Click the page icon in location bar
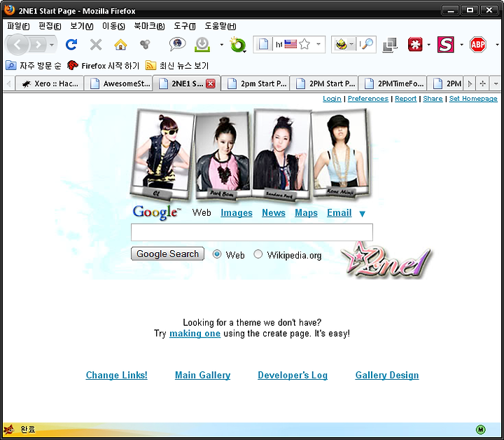The image size is (504, 440). click(x=263, y=44)
